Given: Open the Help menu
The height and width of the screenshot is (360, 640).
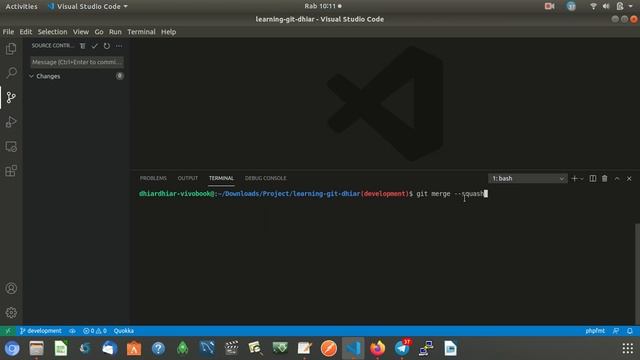Looking at the screenshot, I should [x=168, y=32].
